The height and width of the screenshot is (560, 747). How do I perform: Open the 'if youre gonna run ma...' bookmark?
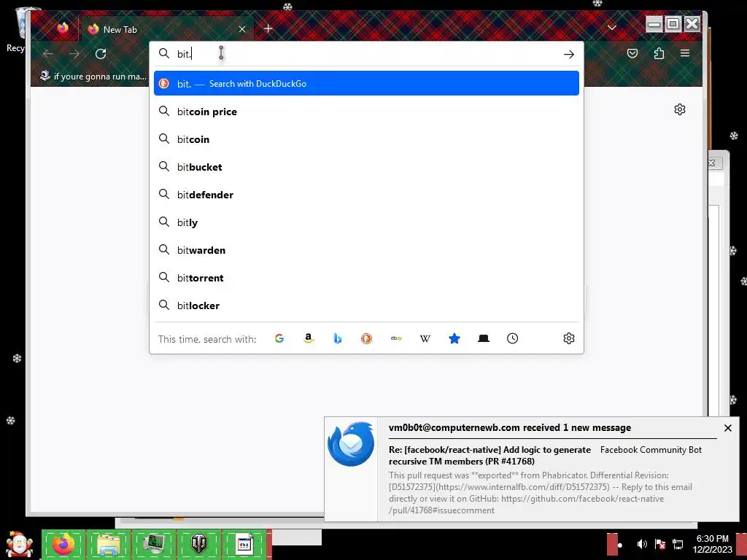(x=94, y=76)
